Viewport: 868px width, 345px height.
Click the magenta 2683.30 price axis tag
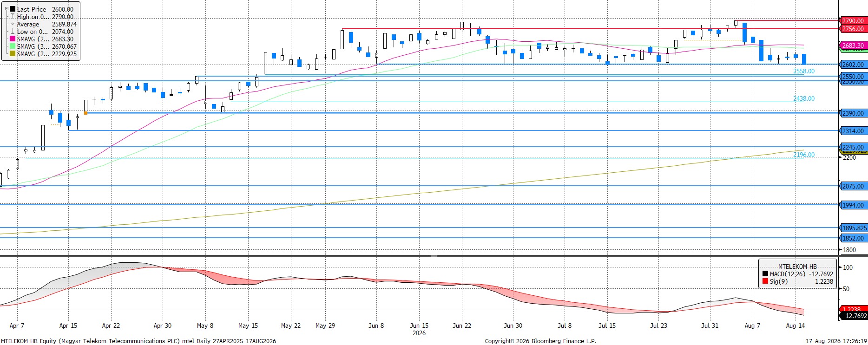[853, 46]
